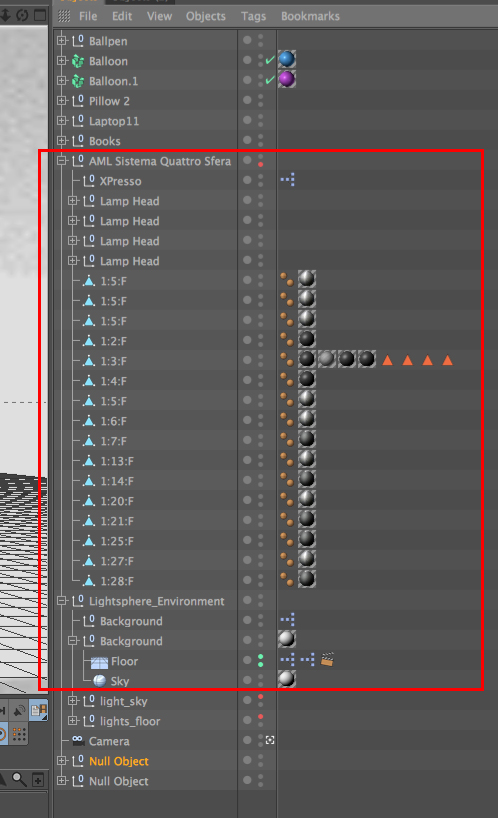This screenshot has width=498, height=818.
Task: Open the Bookmarks menu
Action: (x=310, y=16)
